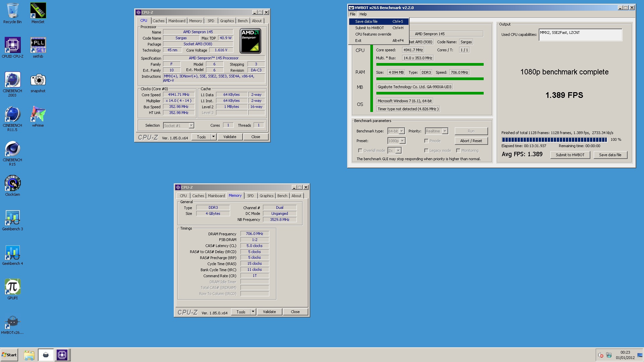Open the File menu in HWBOT x265
644x362 pixels.
point(353,14)
